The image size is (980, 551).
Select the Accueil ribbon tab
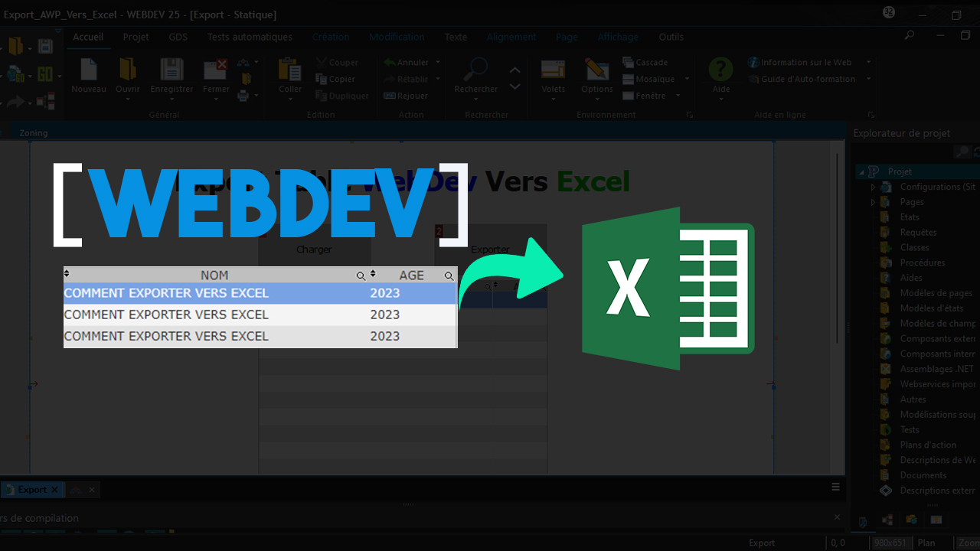coord(88,37)
